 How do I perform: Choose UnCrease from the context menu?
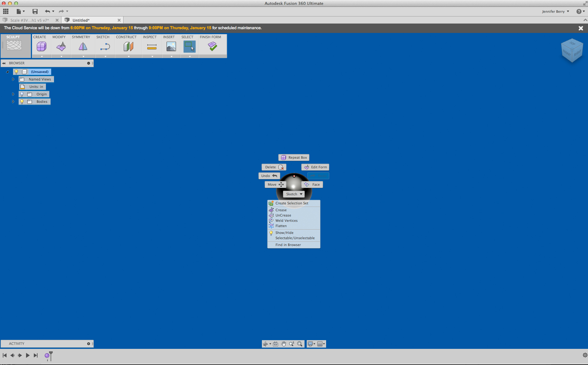(x=294, y=215)
